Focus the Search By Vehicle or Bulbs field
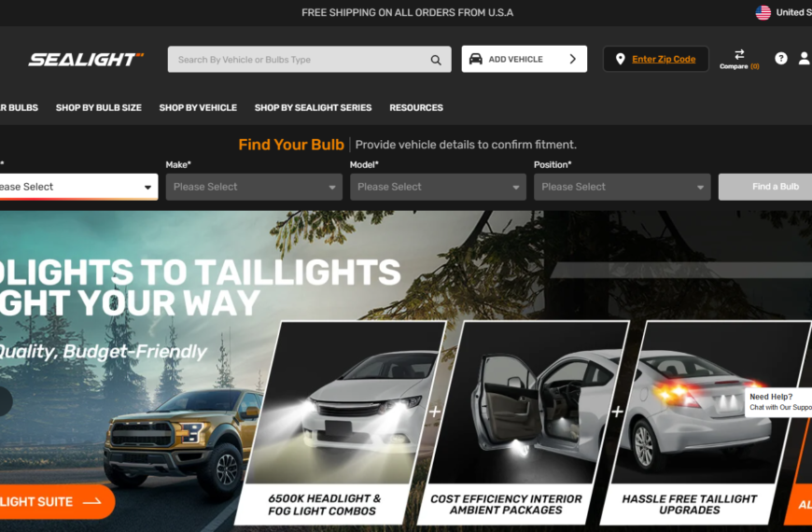812x532 pixels. tap(309, 60)
